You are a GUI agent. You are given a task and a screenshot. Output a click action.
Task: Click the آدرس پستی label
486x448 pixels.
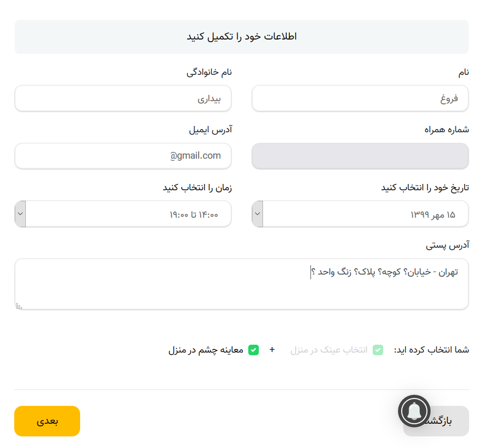click(x=447, y=245)
